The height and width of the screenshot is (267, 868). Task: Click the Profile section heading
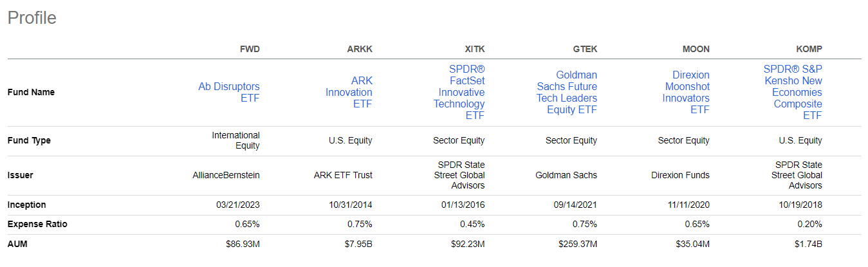click(32, 18)
